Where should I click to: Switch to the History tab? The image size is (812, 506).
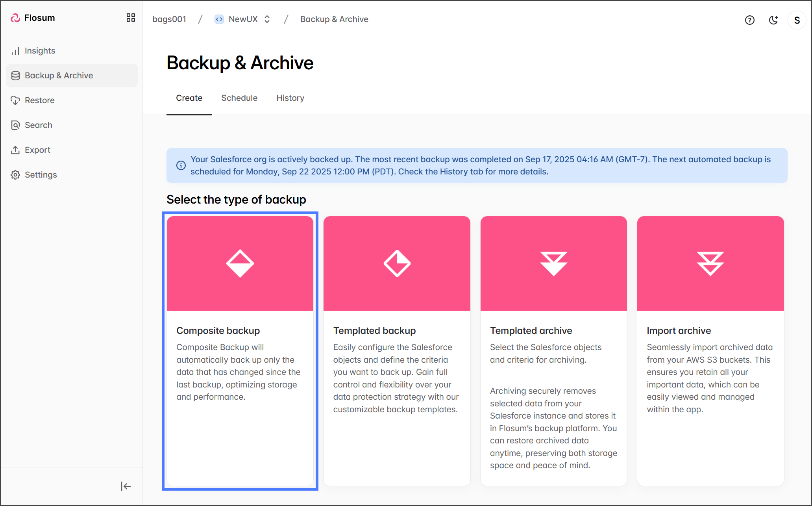(290, 98)
